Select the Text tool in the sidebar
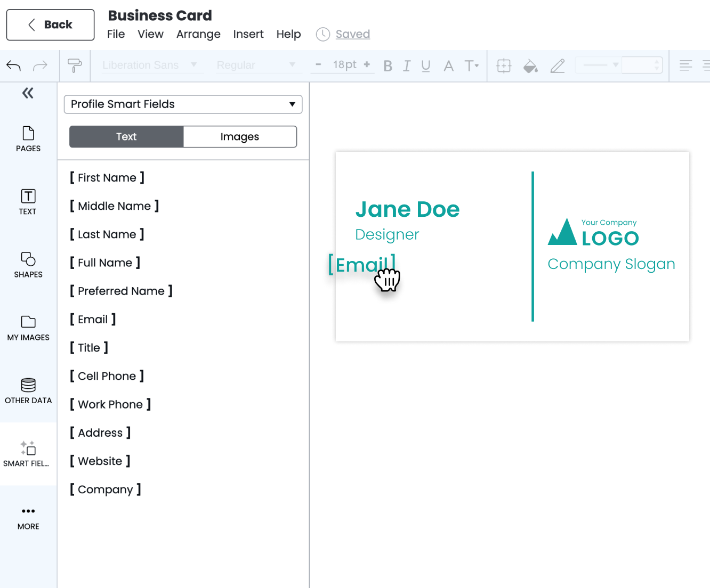Screen dimensions: 710x588 click(28, 202)
